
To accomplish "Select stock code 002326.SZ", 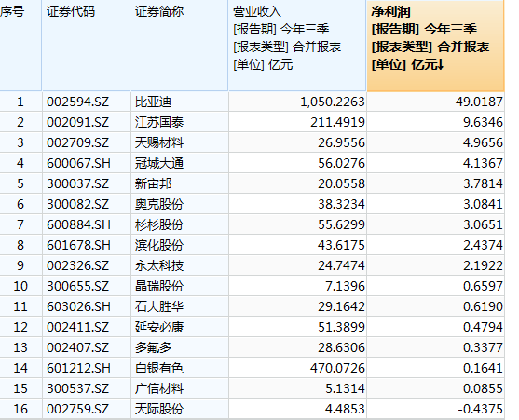I will pyautogui.click(x=77, y=265).
